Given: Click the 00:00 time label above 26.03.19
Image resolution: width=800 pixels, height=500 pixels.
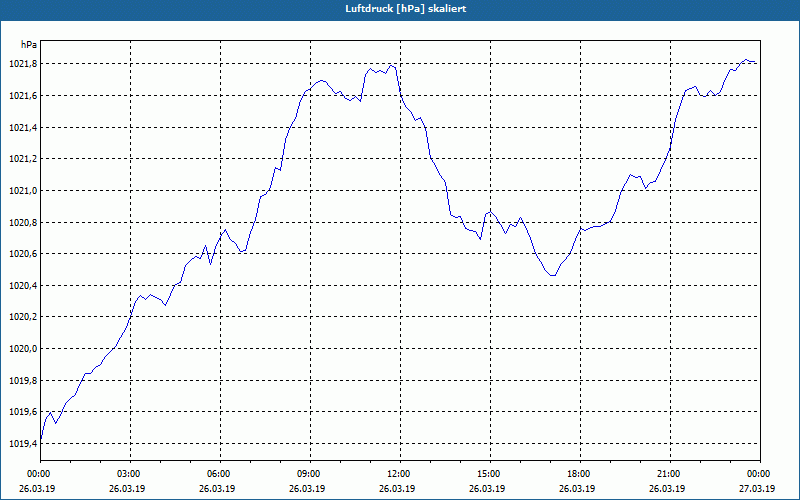Looking at the screenshot, I should tap(37, 474).
